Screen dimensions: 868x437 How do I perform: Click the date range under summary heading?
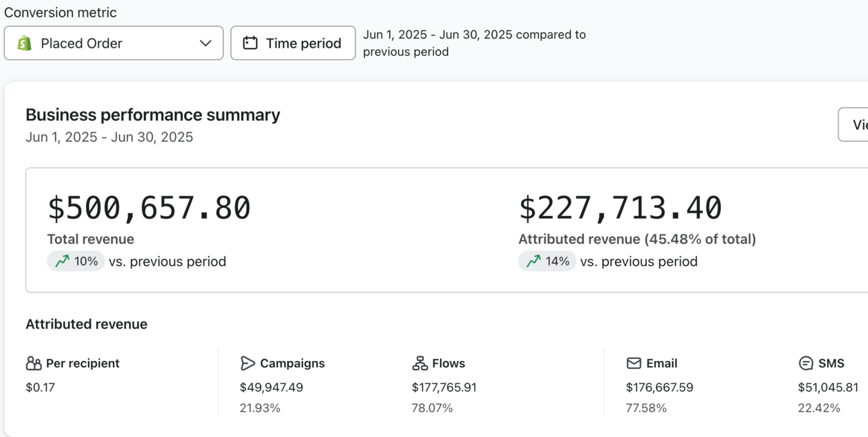pos(110,137)
